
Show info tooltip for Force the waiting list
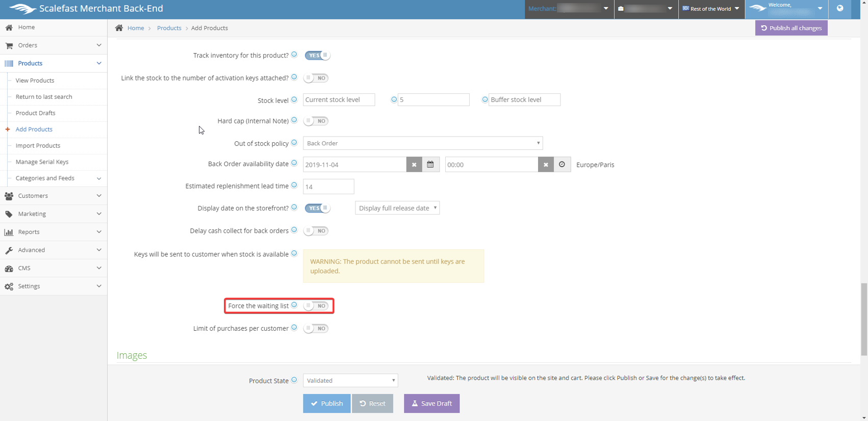click(x=294, y=305)
